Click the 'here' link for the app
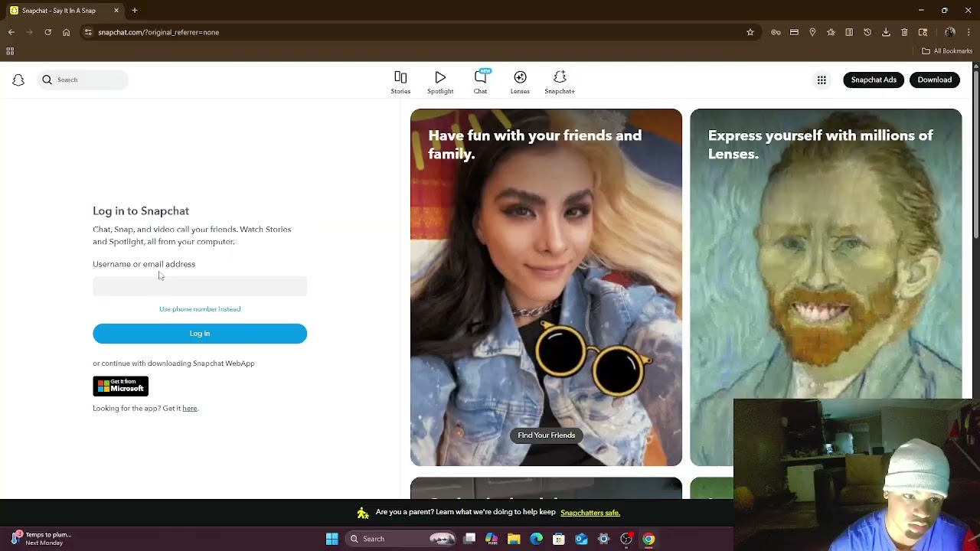 (190, 409)
